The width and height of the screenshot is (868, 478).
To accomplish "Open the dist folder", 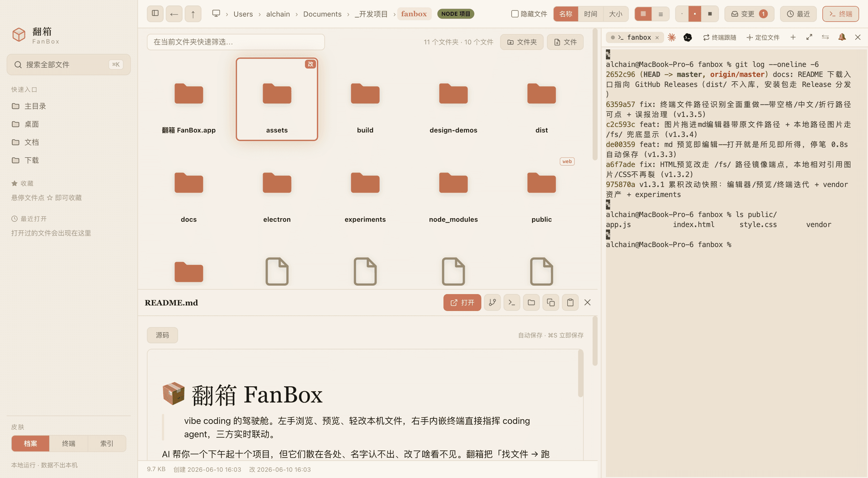I will [x=541, y=99].
